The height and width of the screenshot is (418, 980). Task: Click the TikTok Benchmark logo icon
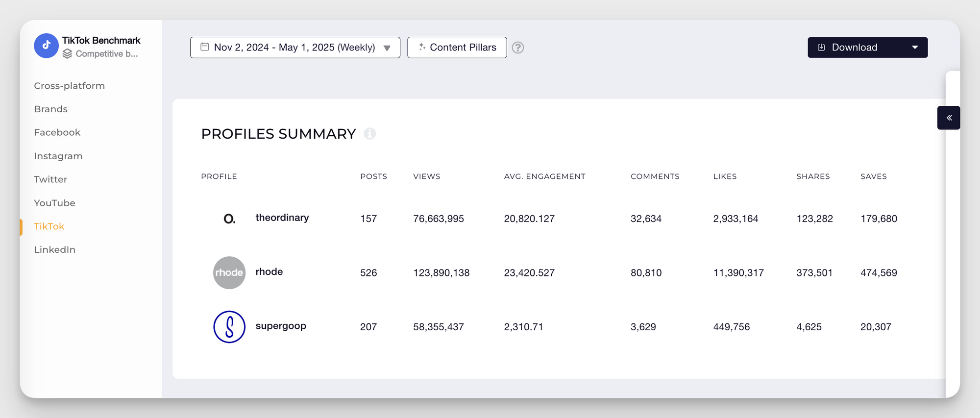(46, 46)
